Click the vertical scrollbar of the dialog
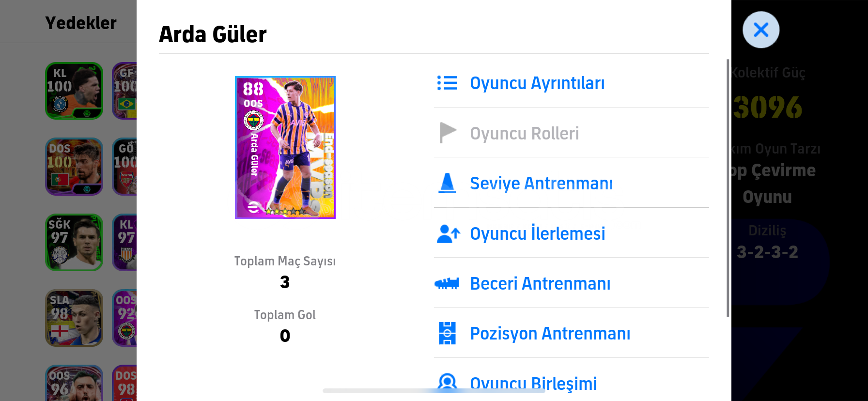The height and width of the screenshot is (401, 868). coord(728,188)
